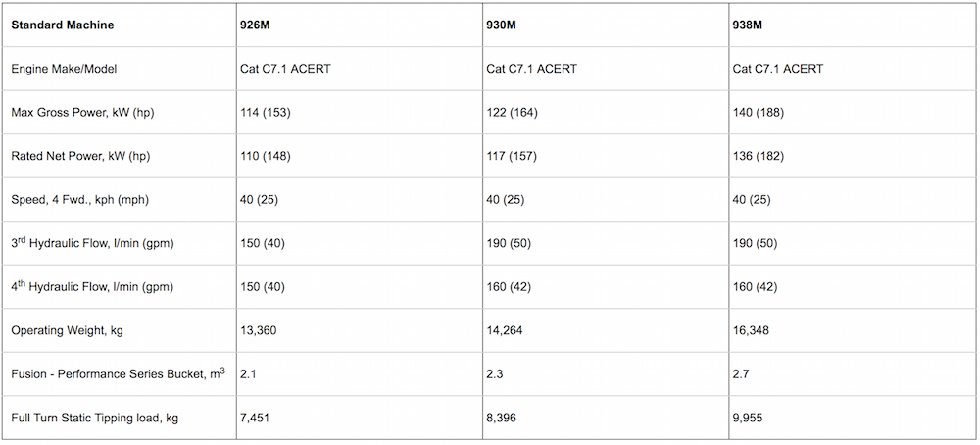Click the 938M column header
The width and height of the screenshot is (980, 445).
tap(748, 24)
